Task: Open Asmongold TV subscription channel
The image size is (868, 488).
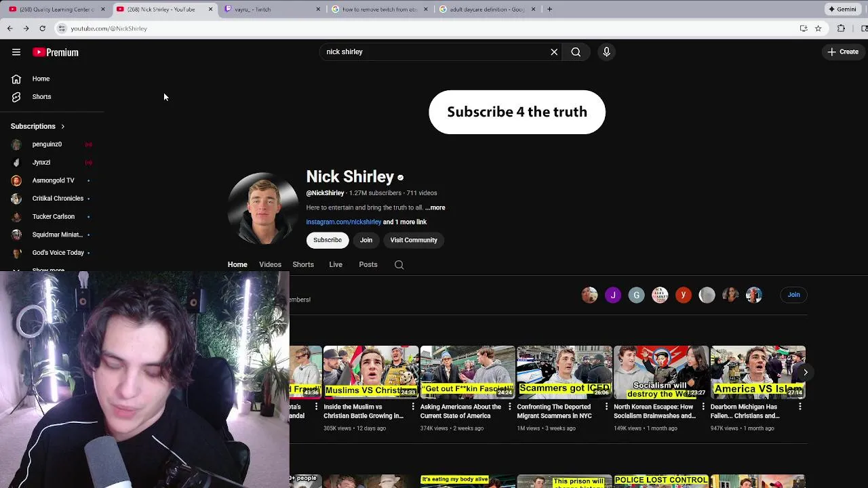Action: point(52,180)
